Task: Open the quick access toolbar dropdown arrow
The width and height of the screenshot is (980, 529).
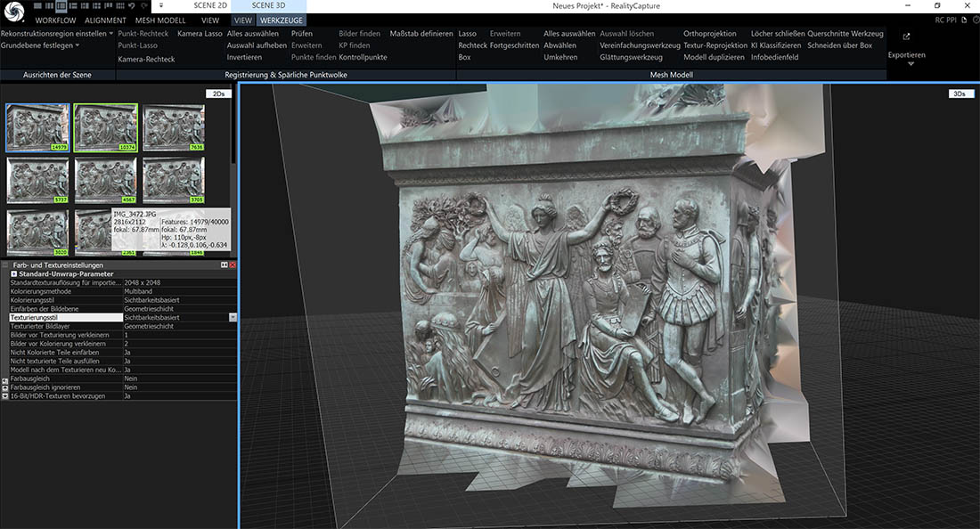Action: (160, 5)
